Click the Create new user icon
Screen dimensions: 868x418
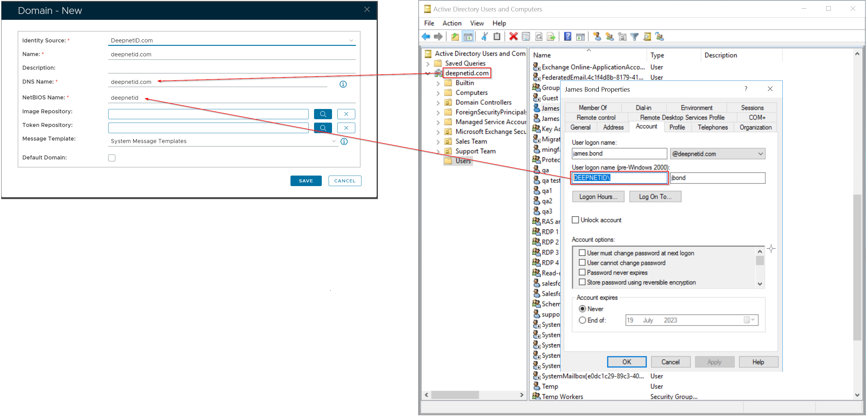coord(597,37)
